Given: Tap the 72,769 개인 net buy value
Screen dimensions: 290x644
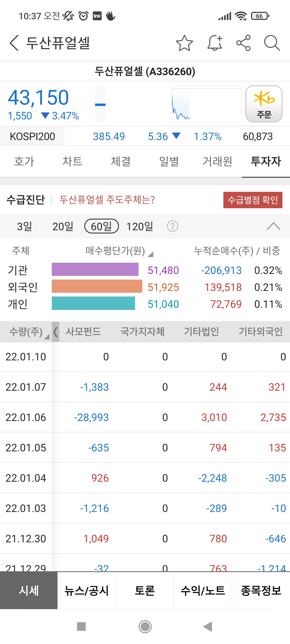Looking at the screenshot, I should [226, 304].
